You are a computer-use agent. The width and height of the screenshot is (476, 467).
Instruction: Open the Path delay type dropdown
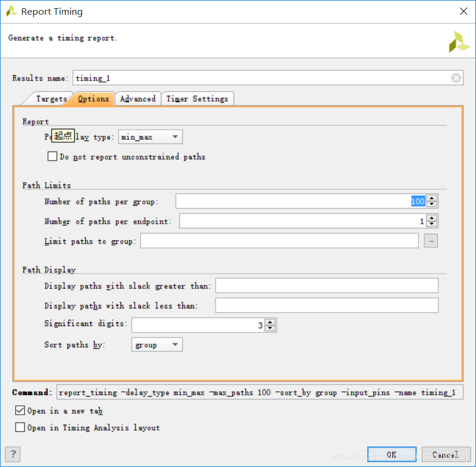click(x=150, y=137)
